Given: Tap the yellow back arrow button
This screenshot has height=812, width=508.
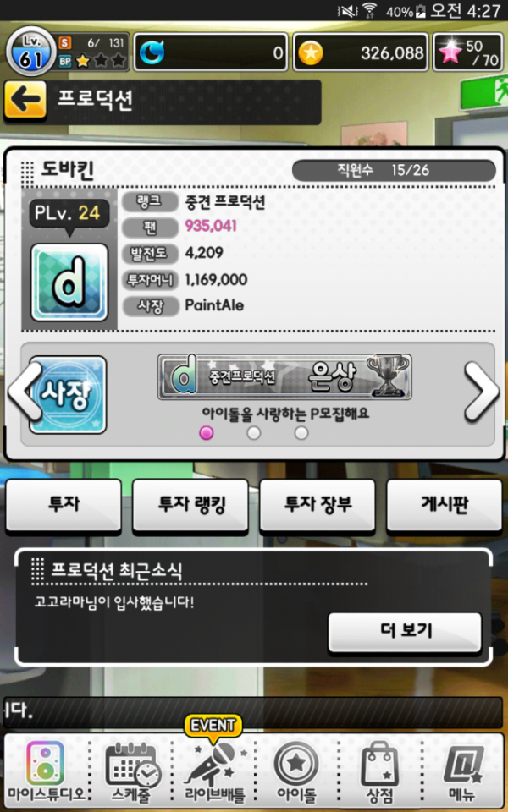Looking at the screenshot, I should pos(25,101).
